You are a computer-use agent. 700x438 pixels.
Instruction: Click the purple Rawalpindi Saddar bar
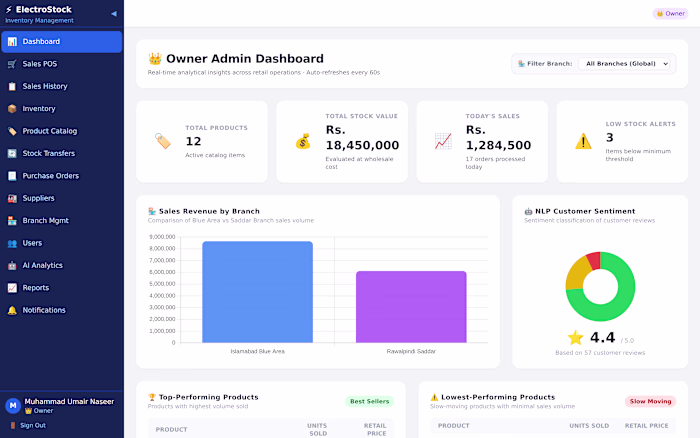point(411,307)
